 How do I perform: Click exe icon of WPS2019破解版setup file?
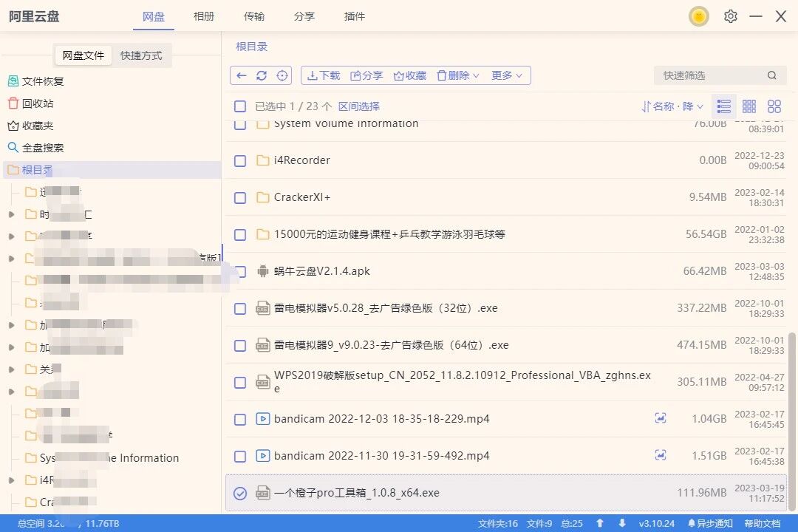click(262, 382)
